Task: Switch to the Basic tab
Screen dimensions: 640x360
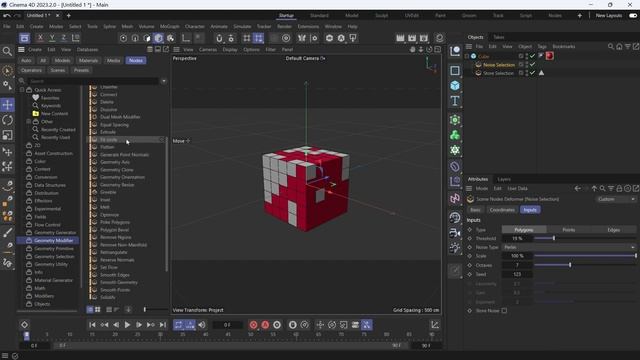Action: [x=475, y=210]
